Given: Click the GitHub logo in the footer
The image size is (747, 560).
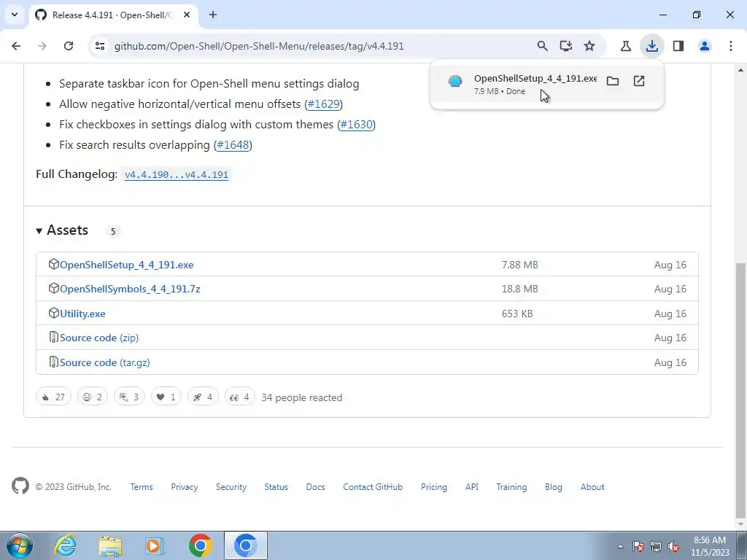Looking at the screenshot, I should point(20,486).
